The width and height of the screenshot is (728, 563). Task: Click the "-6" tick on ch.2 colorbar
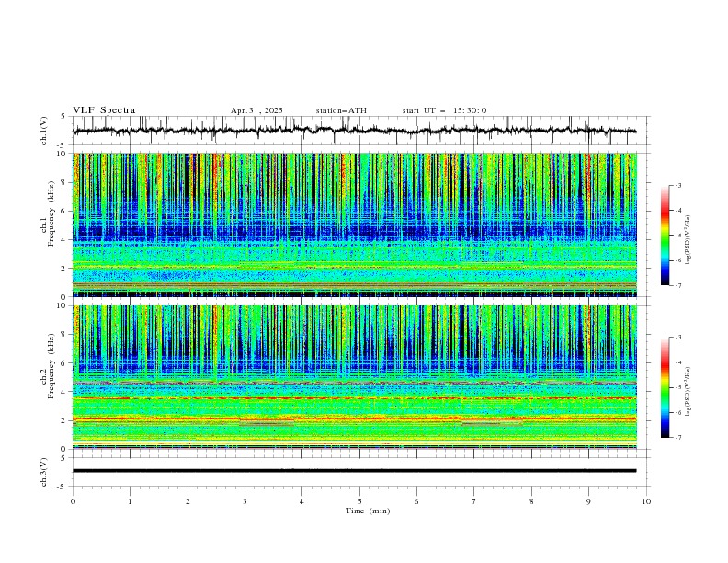point(677,412)
